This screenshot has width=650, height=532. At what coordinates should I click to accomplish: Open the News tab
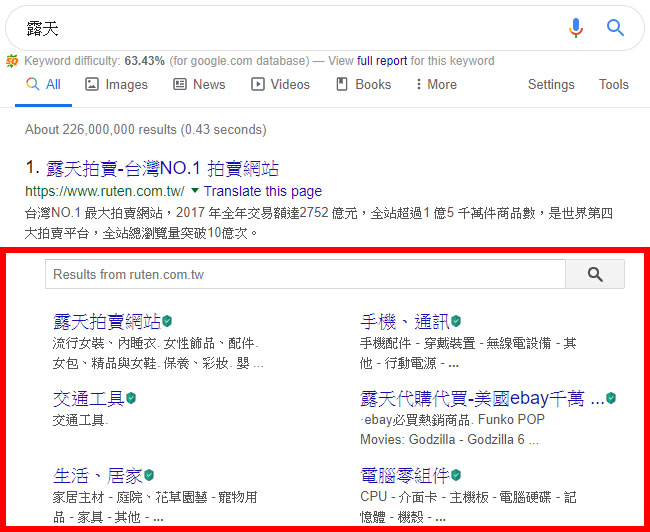199,84
